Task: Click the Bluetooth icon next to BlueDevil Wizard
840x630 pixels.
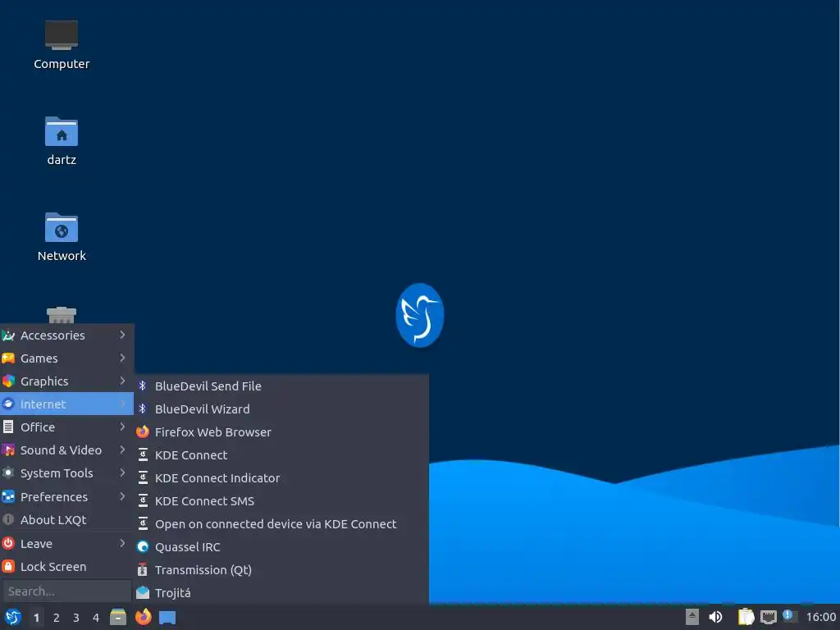Action: (x=143, y=409)
